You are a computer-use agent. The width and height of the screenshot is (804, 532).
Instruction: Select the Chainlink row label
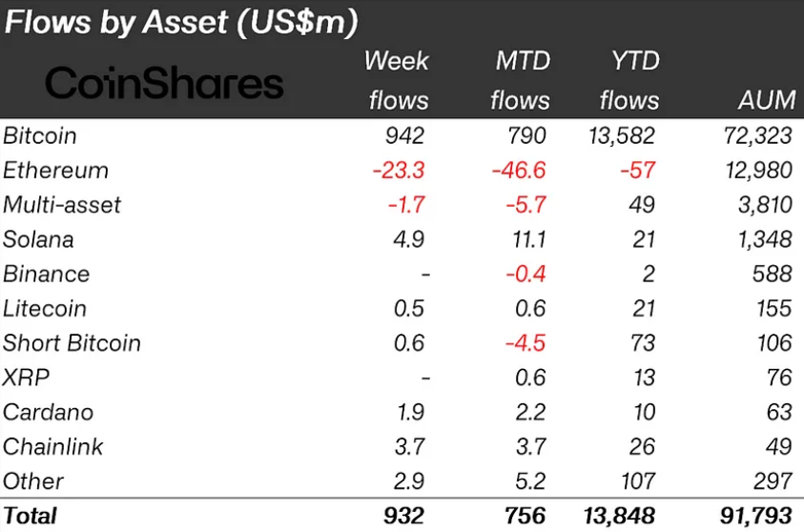(x=52, y=447)
